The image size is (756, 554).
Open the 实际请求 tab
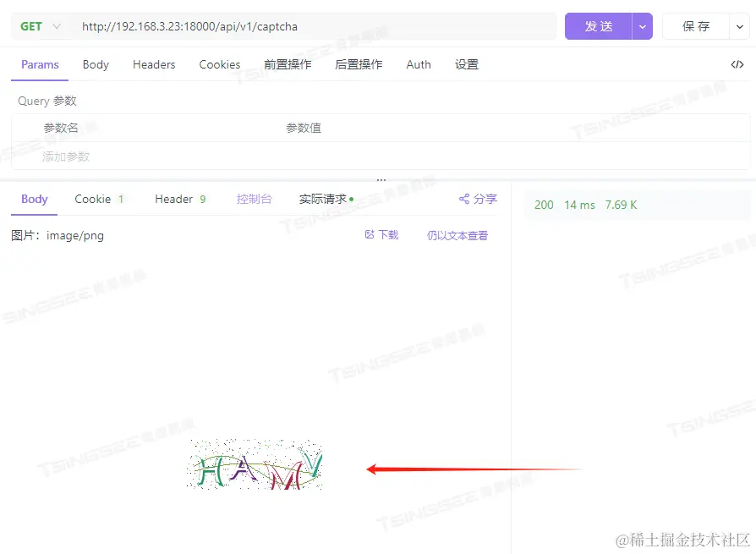pos(326,199)
